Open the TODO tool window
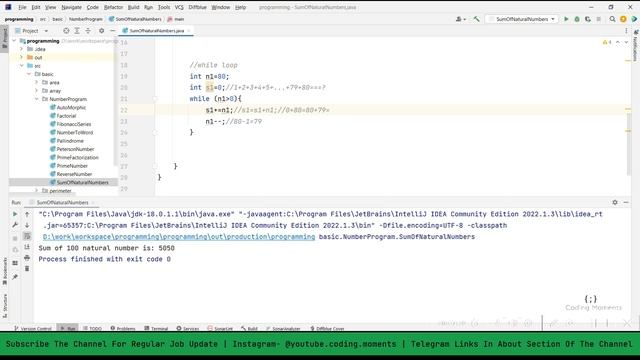Viewport: 640px width, 360px height. [x=93, y=328]
